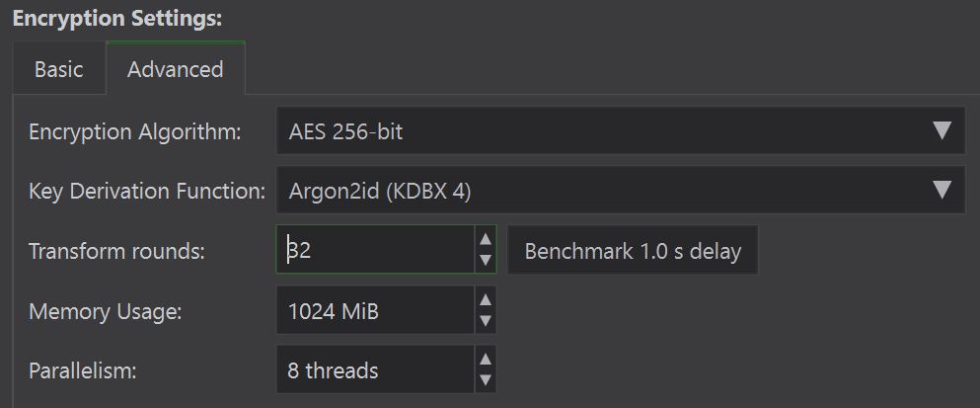This screenshot has width=980, height=408.
Task: Decrease Transform rounds with down arrow
Action: (485, 261)
